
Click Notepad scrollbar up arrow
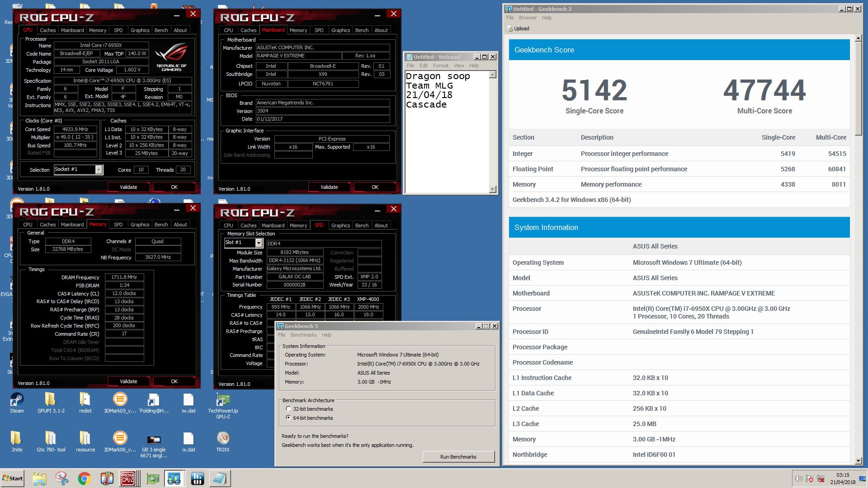(493, 75)
